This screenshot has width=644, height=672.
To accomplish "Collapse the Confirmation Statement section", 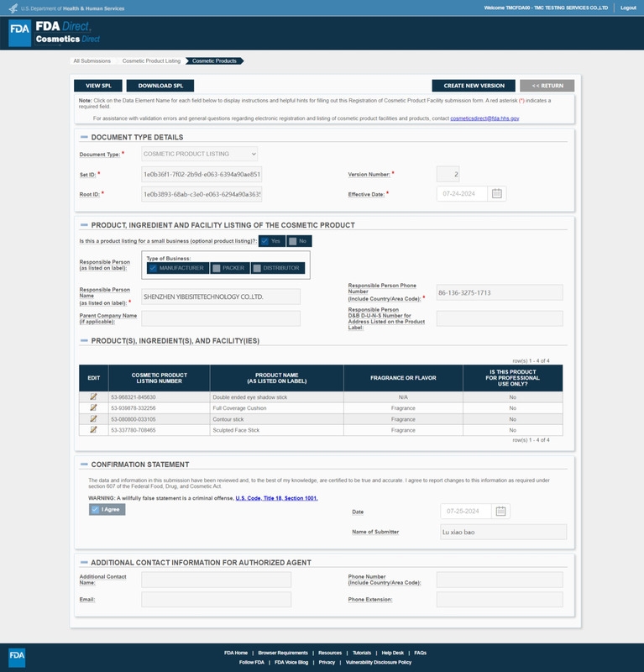I will coord(84,465).
